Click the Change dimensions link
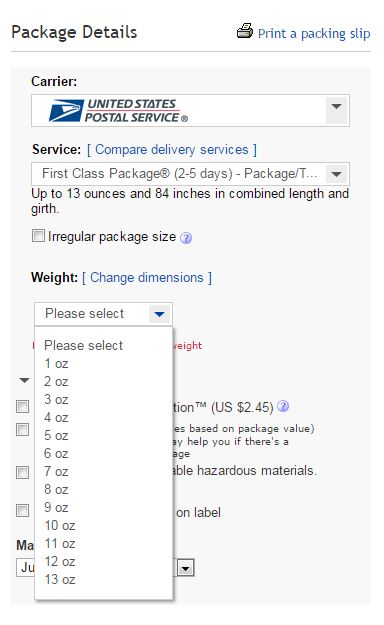This screenshot has height=625, width=384. [147, 277]
